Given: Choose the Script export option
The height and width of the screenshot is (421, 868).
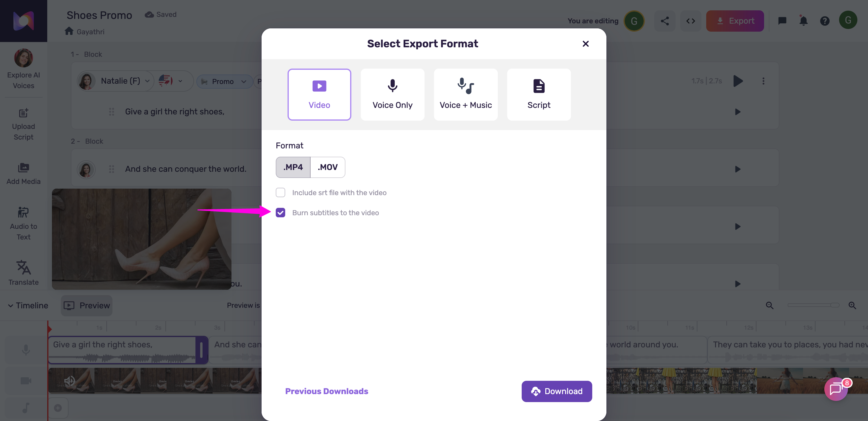Looking at the screenshot, I should point(539,94).
